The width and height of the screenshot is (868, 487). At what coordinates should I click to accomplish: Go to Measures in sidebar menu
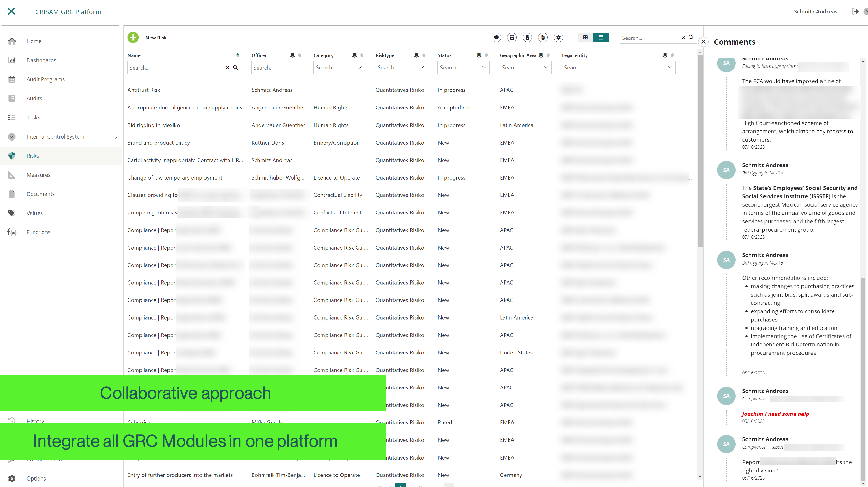tap(39, 175)
